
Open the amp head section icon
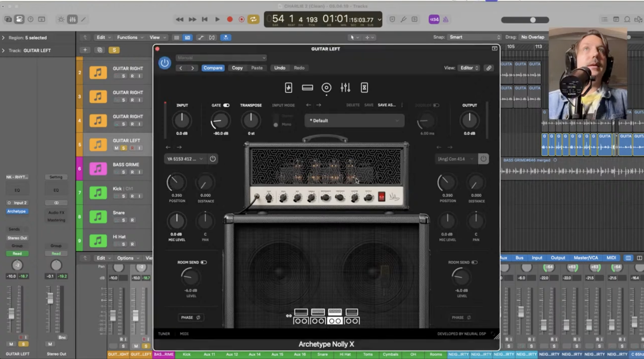pyautogui.click(x=308, y=88)
